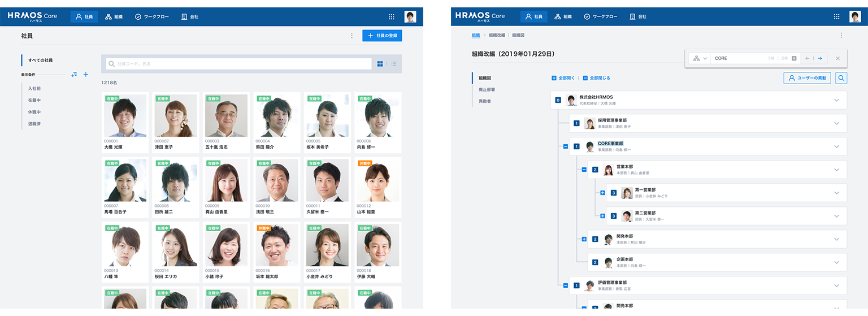The height and width of the screenshot is (316, 868).
Task: Click the 社員の登録 button
Action: 383,36
